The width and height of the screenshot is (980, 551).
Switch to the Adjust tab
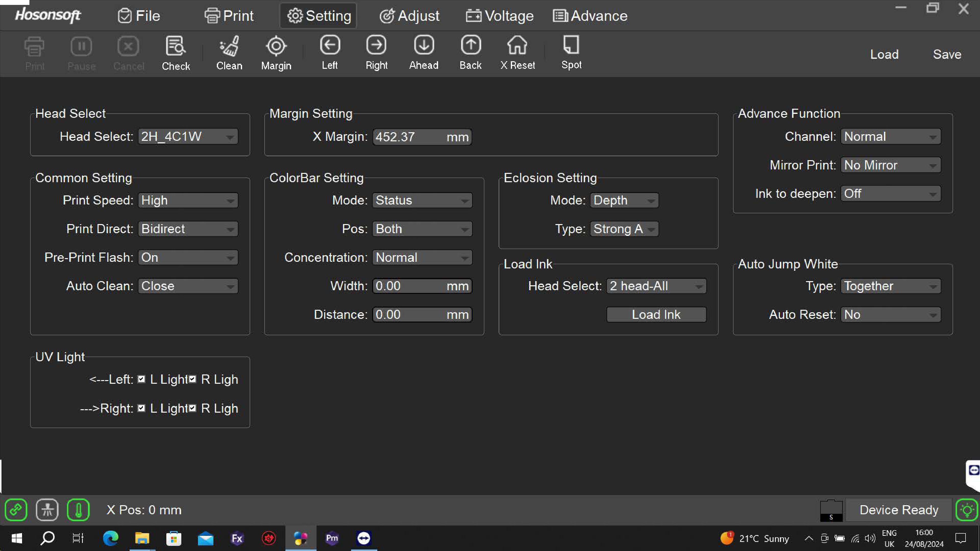point(409,16)
